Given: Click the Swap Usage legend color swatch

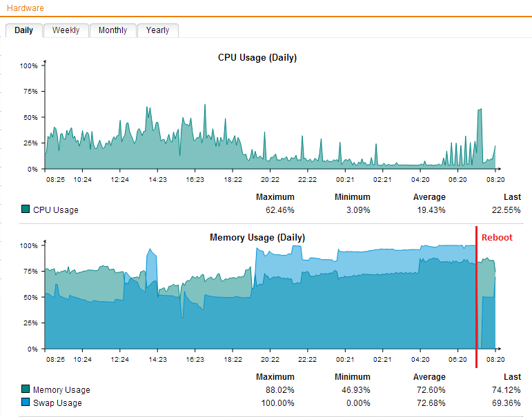Looking at the screenshot, I should pos(26,403).
